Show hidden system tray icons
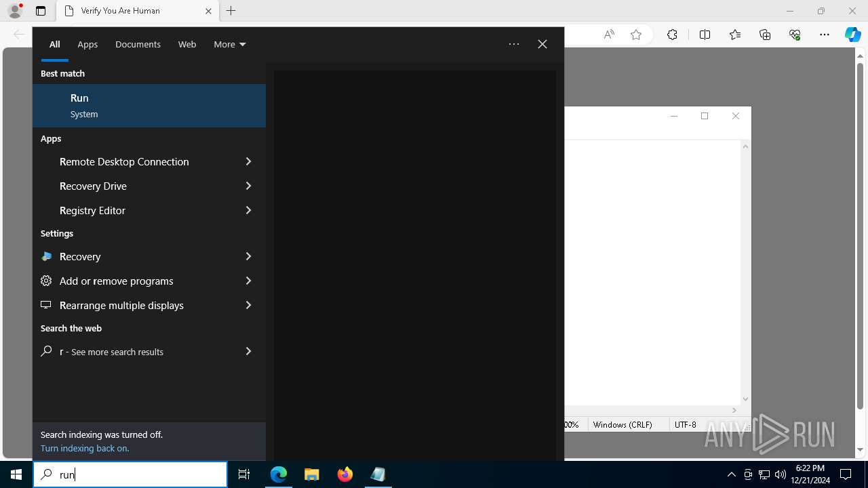This screenshot has height=488, width=868. [x=731, y=474]
